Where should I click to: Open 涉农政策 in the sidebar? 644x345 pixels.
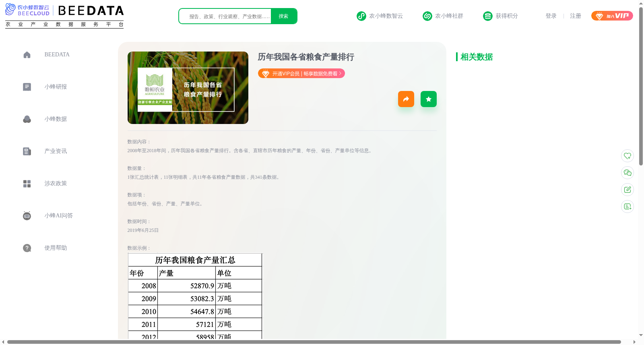coord(56,184)
